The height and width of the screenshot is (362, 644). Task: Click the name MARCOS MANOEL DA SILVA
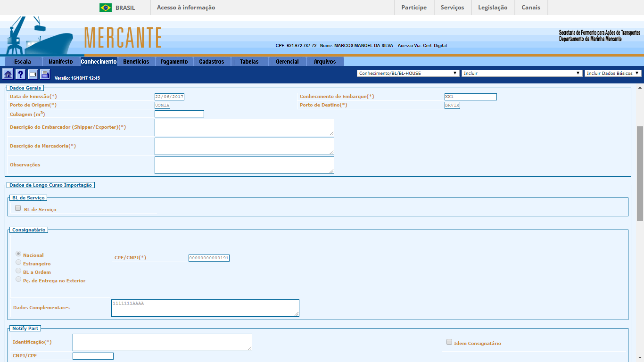363,46
